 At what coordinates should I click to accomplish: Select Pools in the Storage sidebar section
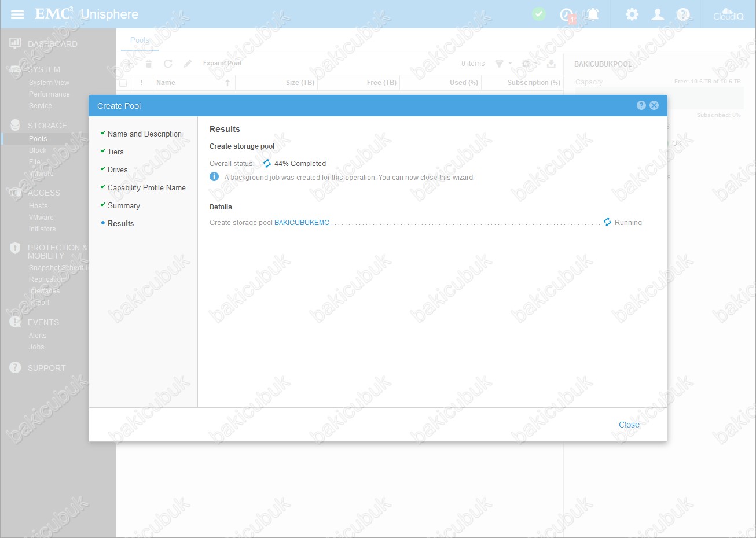pos(38,139)
